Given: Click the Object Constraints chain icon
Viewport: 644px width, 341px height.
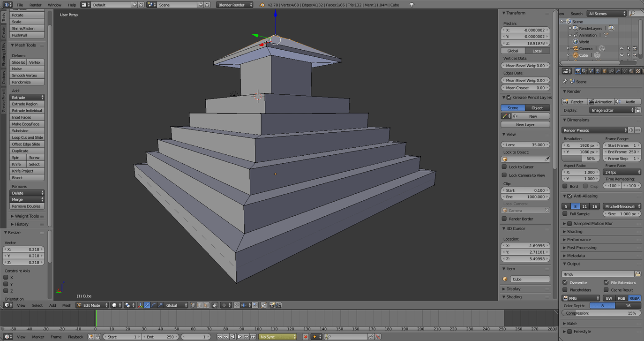Looking at the screenshot, I should (x=611, y=71).
